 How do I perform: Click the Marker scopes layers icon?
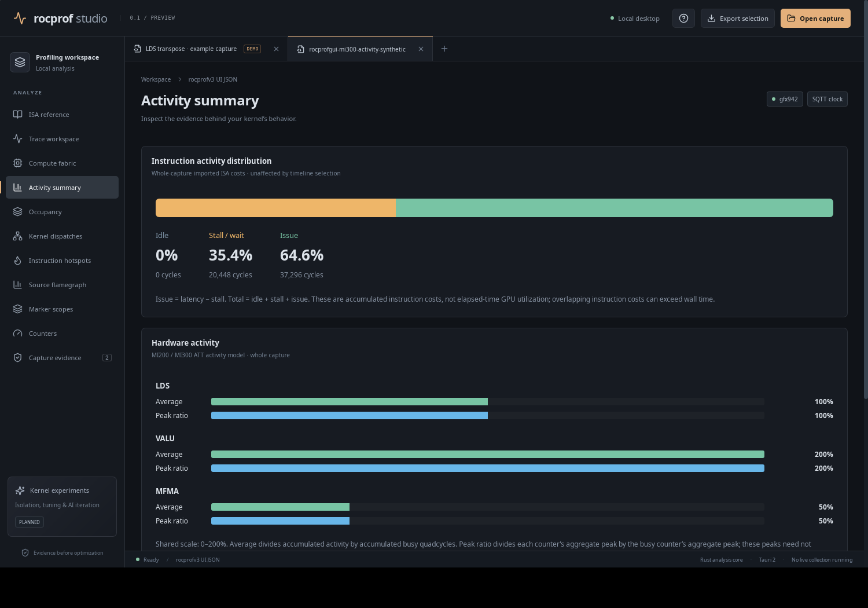[18, 309]
